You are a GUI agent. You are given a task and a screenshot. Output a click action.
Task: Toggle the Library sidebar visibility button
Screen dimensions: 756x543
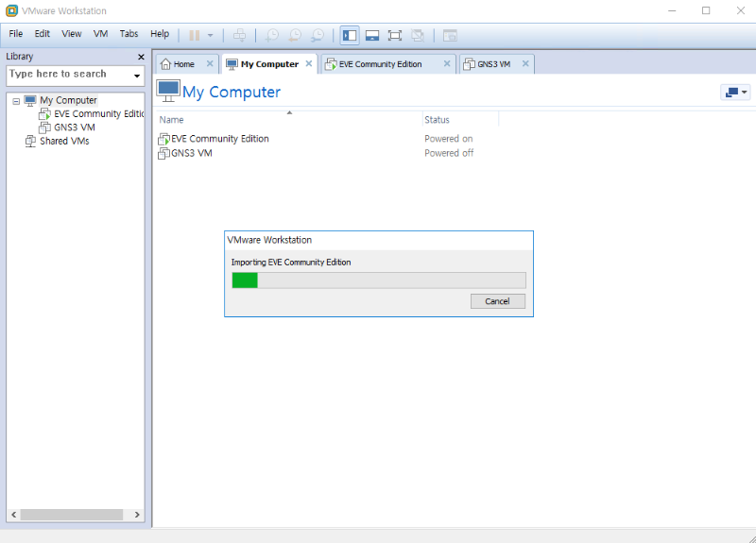coord(350,35)
